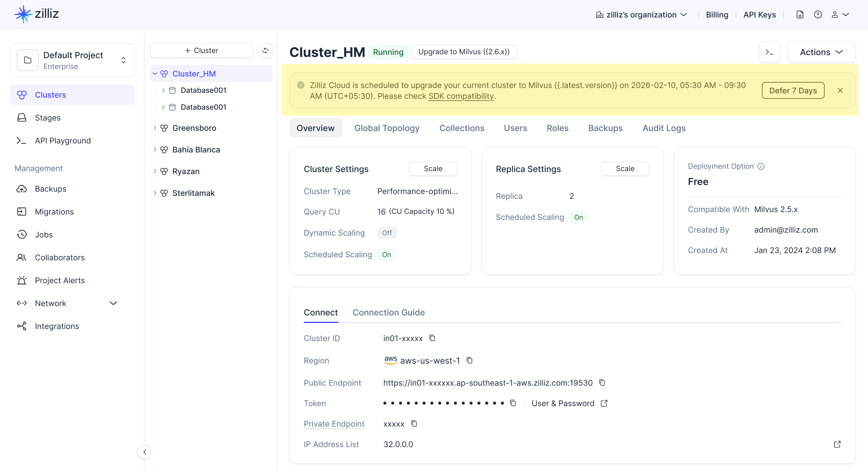
Task: Expand the Network submenu chevron
Action: coord(113,303)
